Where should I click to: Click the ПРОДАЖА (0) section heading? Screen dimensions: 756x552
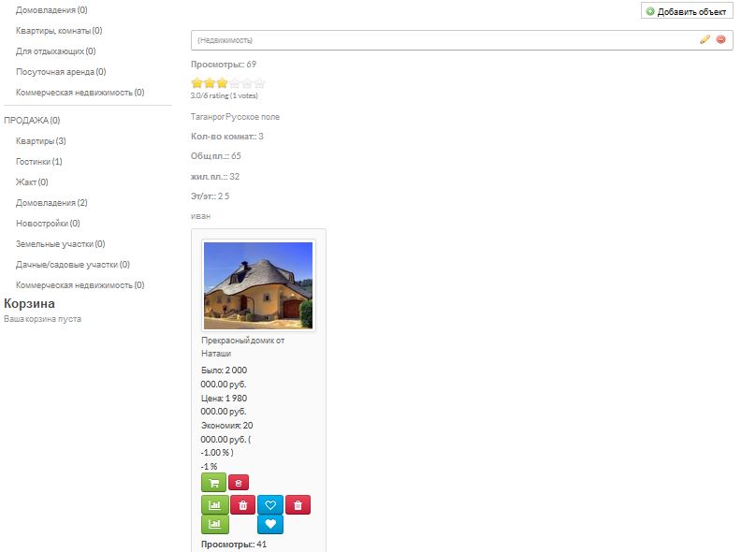point(32,121)
